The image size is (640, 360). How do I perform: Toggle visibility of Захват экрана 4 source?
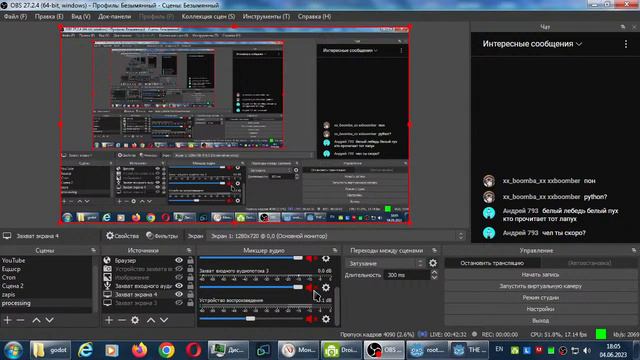[x=179, y=294]
